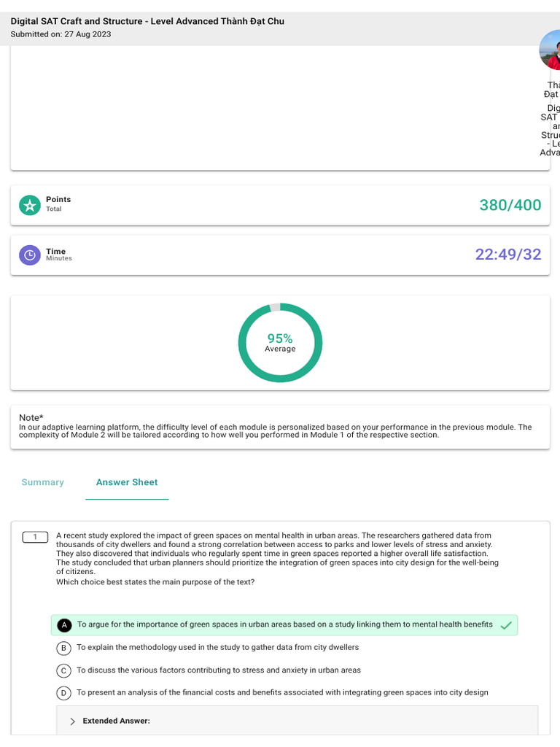Click the Digital SAT Craft and Structure title
Screen dimensions: 560x747
[x=147, y=21]
